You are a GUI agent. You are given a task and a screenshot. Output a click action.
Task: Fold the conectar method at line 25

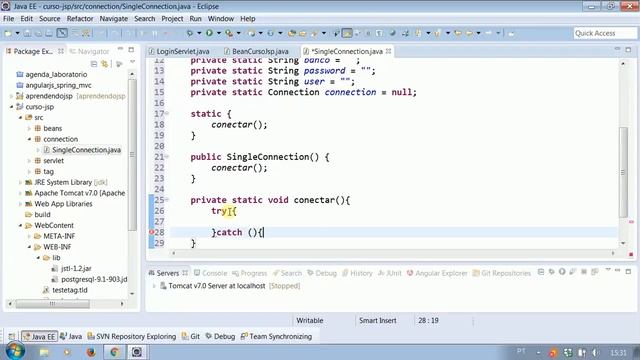pos(167,200)
